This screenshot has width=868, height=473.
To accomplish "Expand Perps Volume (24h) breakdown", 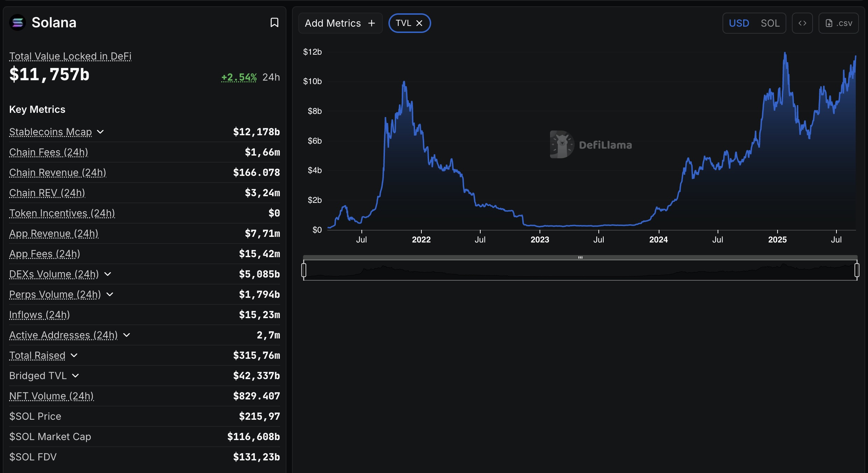I will [x=110, y=294].
